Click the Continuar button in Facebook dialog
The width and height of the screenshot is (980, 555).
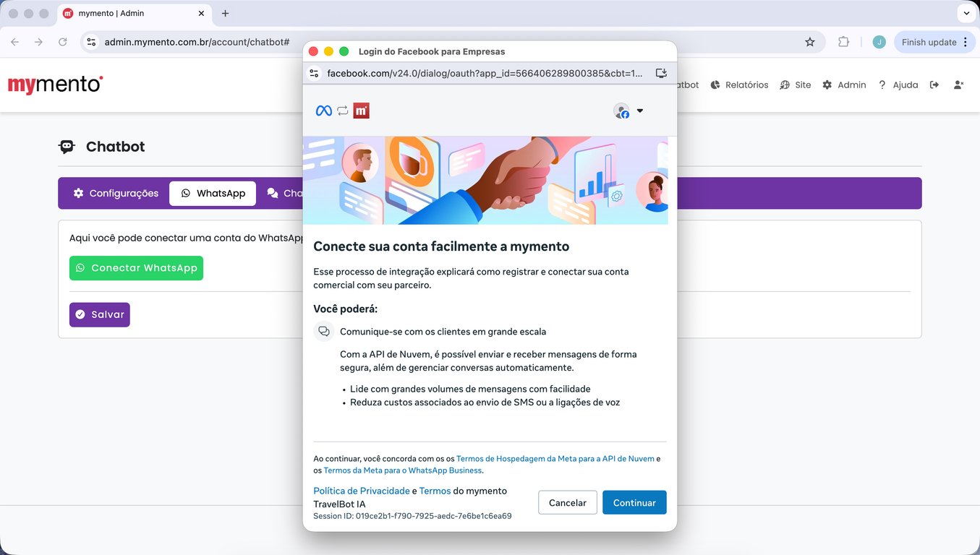(634, 503)
